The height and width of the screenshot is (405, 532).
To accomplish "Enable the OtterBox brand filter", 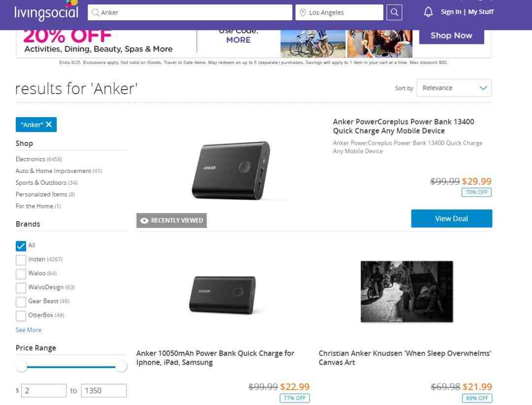I will coord(21,315).
